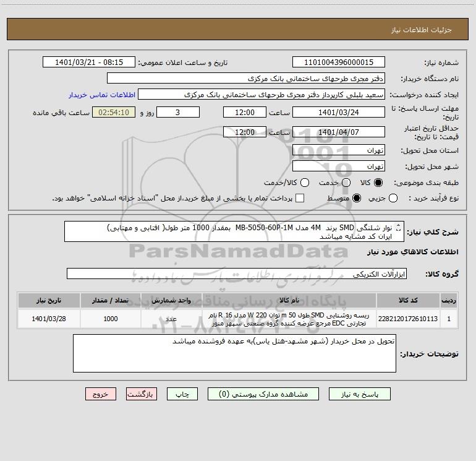The image size is (476, 461).
Task: Click price validity time 12:00 field
Action: click(x=245, y=132)
